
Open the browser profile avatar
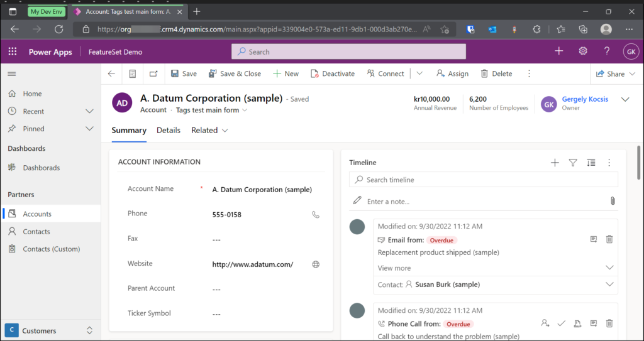pyautogui.click(x=606, y=29)
